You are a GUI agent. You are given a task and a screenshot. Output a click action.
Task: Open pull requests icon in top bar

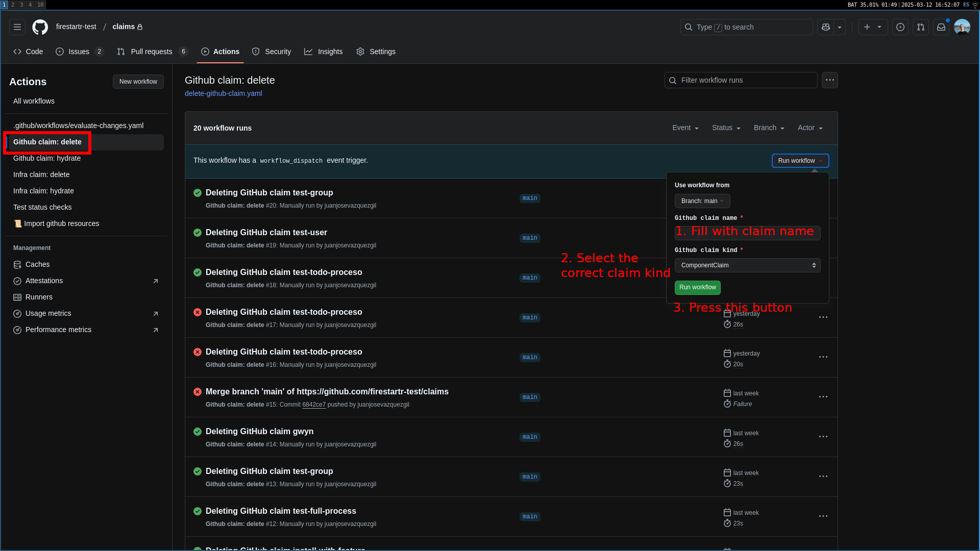click(920, 27)
